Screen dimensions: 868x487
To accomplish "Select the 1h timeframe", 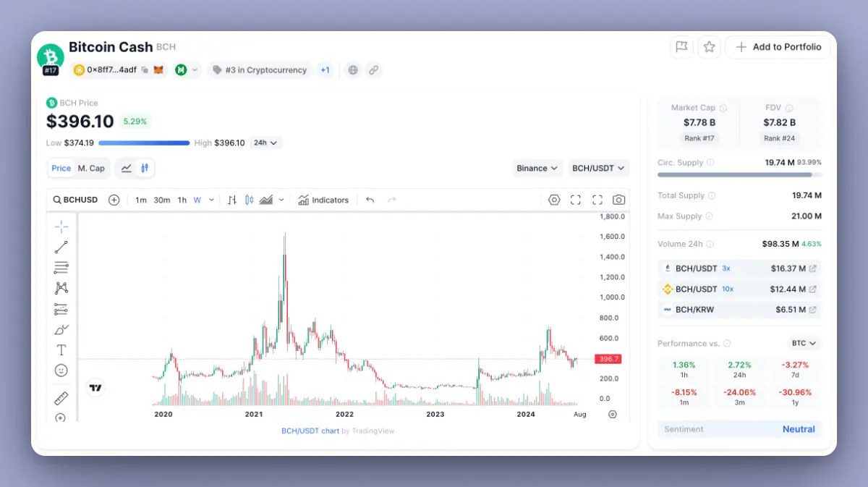I will point(182,200).
